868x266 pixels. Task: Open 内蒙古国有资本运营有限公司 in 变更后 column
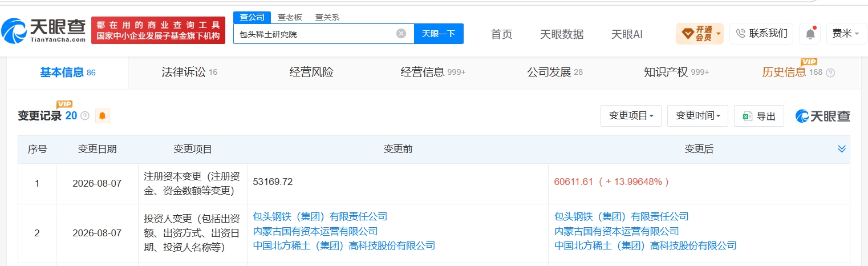pos(616,231)
